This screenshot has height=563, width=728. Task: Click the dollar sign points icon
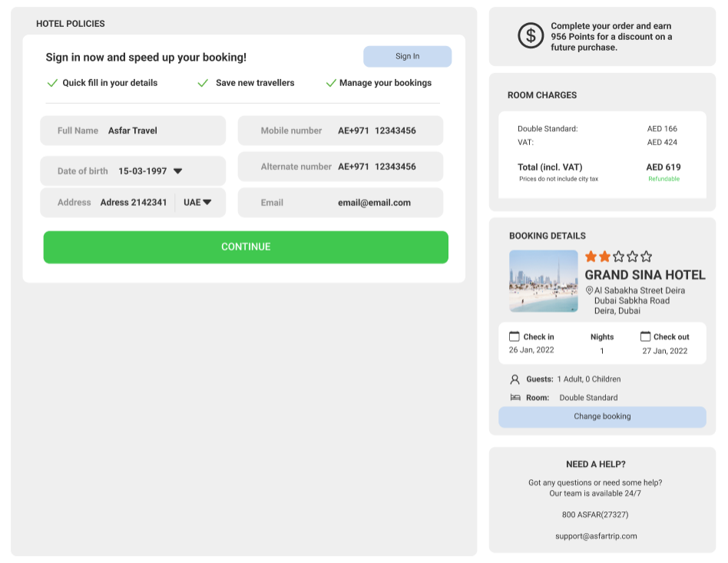tap(531, 35)
